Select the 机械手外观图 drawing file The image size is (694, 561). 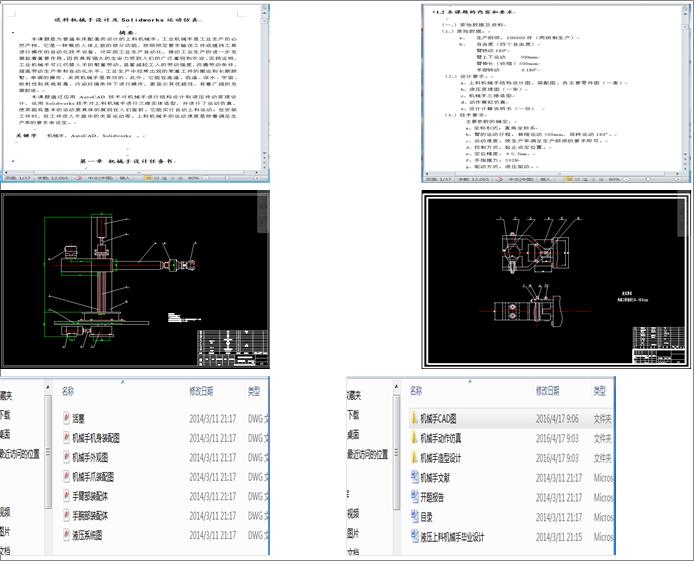91,457
